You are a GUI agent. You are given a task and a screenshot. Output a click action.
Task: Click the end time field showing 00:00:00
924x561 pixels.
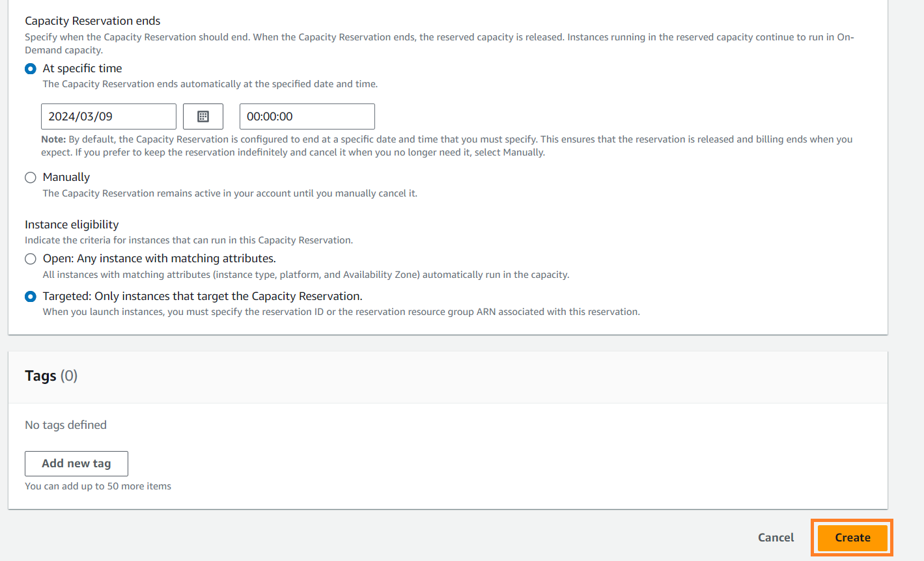(307, 116)
